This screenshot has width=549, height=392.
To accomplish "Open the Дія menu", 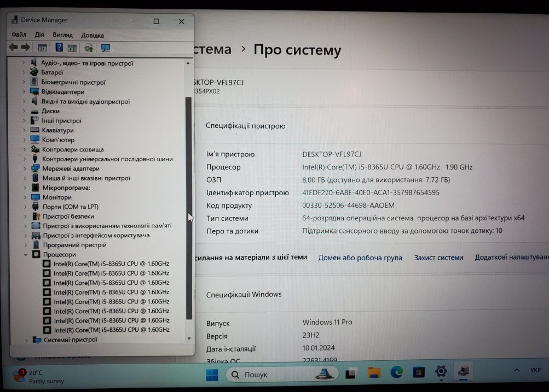I will [39, 34].
